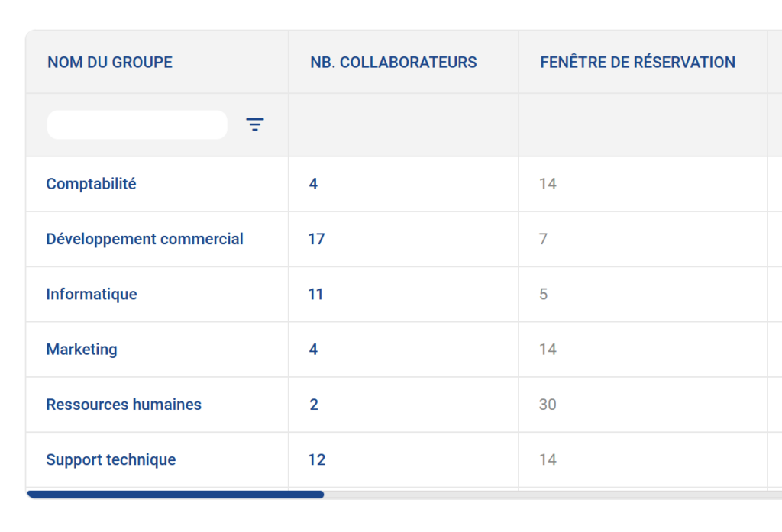
Task: Select the value 30 for Ressources humaines
Action: [x=547, y=405]
